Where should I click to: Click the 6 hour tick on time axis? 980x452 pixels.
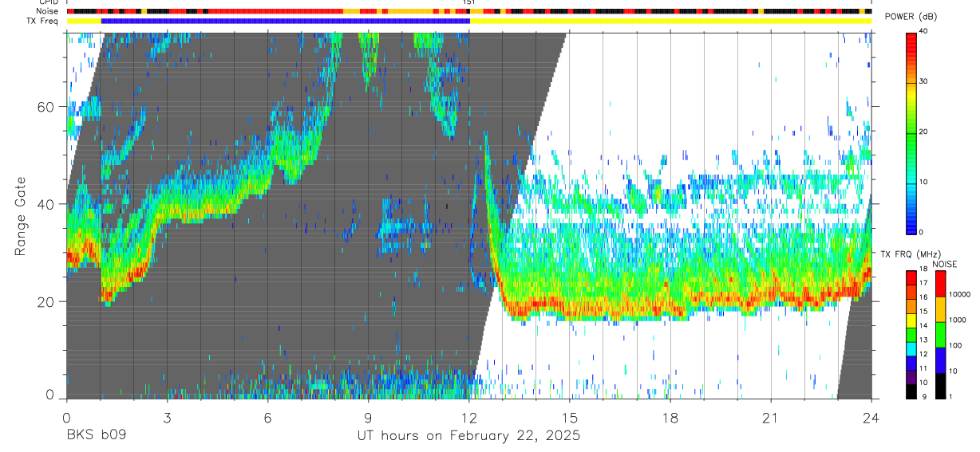[267, 417]
